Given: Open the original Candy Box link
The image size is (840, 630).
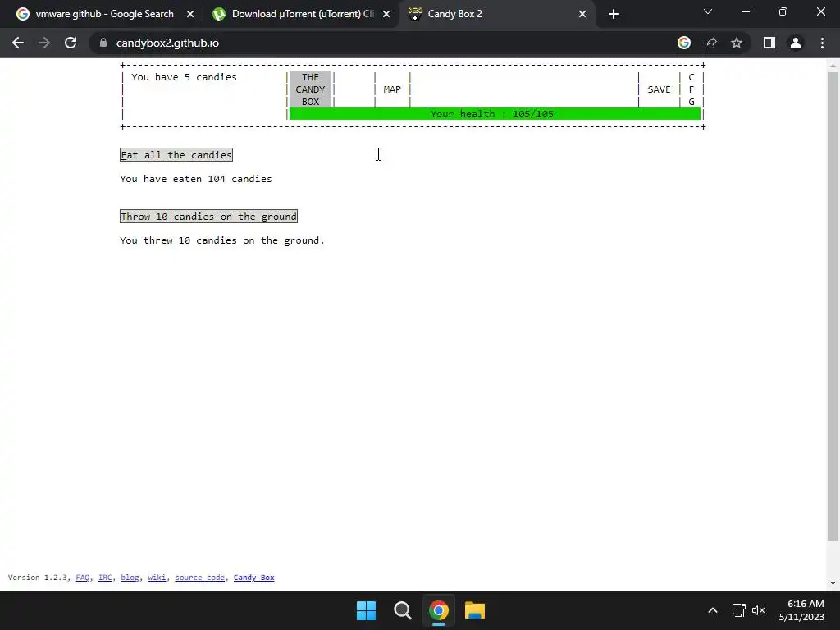Looking at the screenshot, I should 254,577.
